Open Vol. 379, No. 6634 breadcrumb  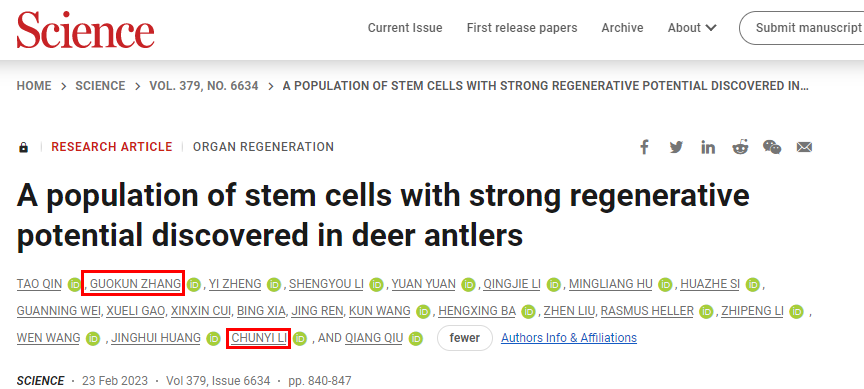[x=204, y=86]
